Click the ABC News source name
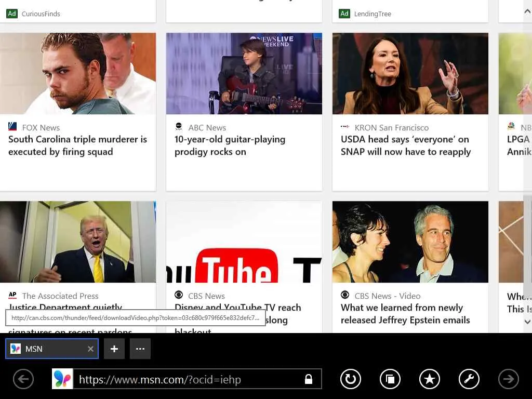Screen dimensions: 532x399 coord(207,128)
